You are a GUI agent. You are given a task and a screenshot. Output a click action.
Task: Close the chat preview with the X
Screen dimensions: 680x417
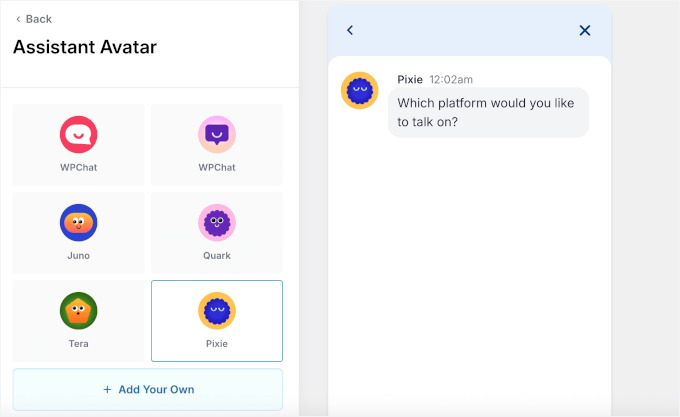(585, 30)
